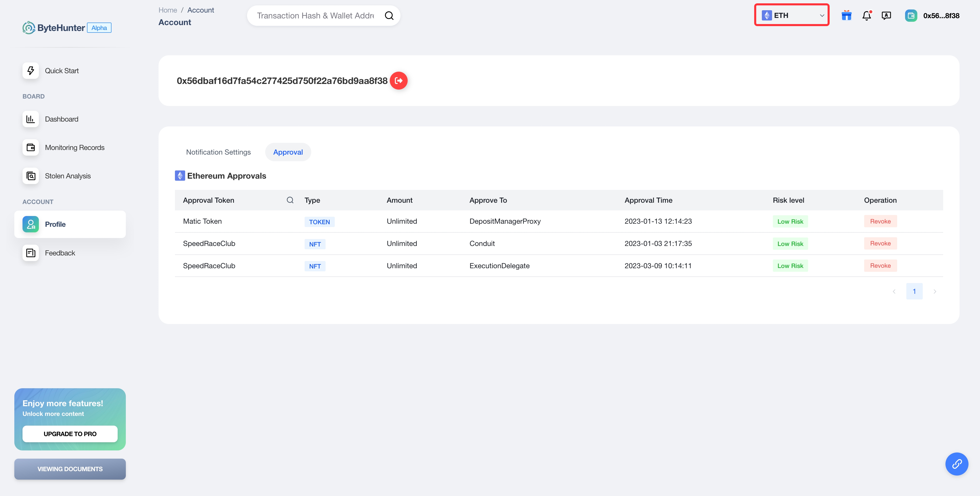The image size is (980, 496).
Task: Click approval time 2023-01-13 12:14:23
Action: [658, 222]
